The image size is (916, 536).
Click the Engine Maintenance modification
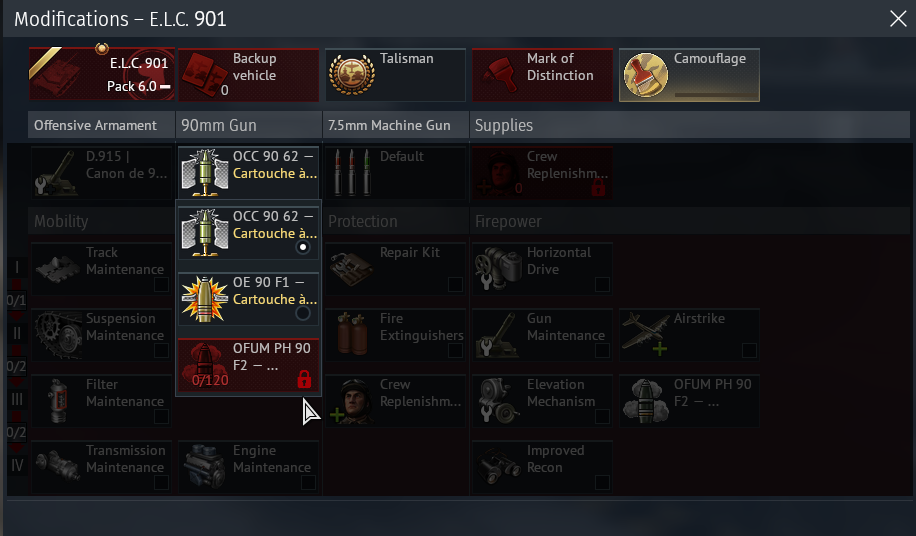click(248, 466)
